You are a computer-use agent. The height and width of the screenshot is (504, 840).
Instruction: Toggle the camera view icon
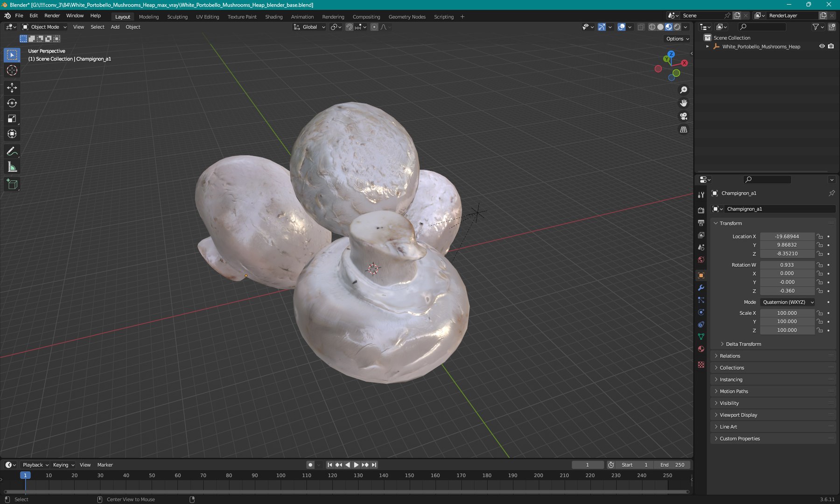coord(684,116)
